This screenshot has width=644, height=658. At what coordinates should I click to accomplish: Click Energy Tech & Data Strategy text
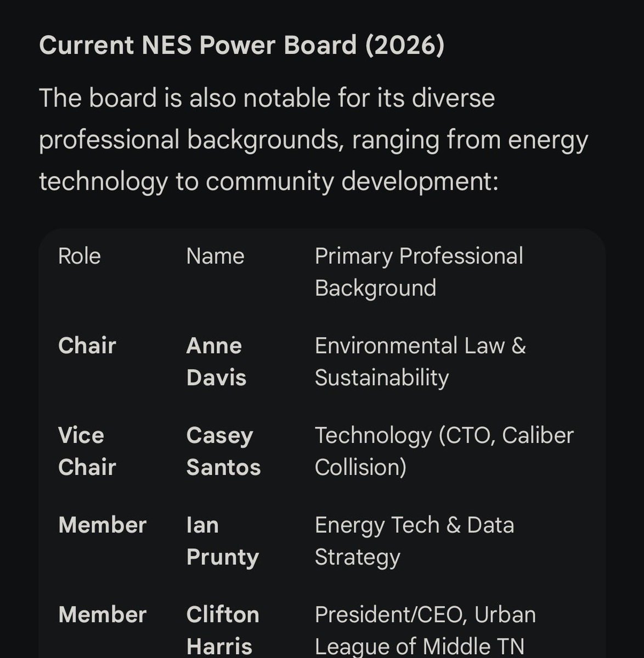pos(415,541)
